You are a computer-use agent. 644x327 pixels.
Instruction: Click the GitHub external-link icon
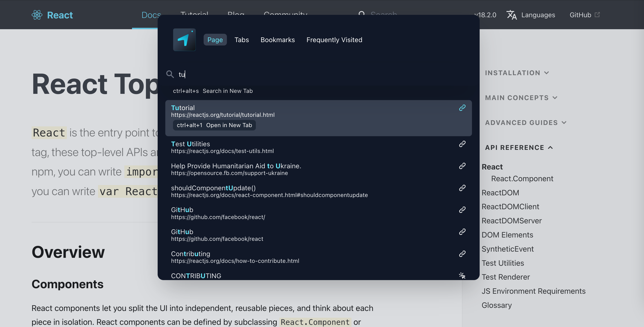coord(597,15)
